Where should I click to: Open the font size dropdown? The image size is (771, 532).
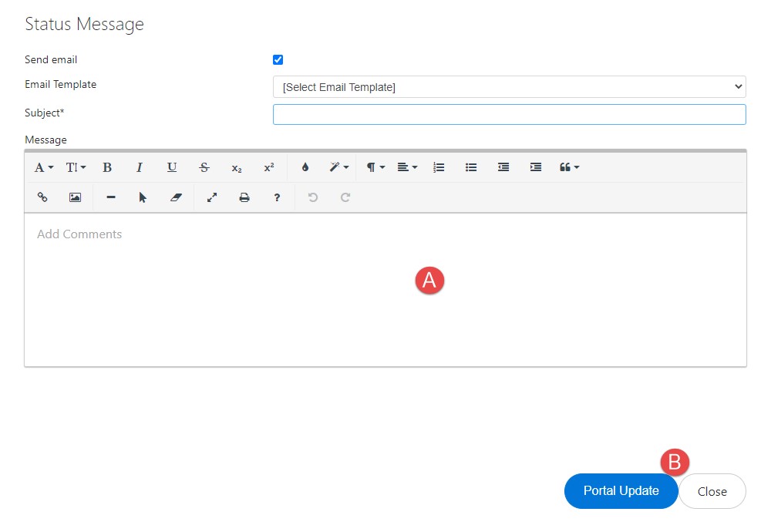pos(76,167)
